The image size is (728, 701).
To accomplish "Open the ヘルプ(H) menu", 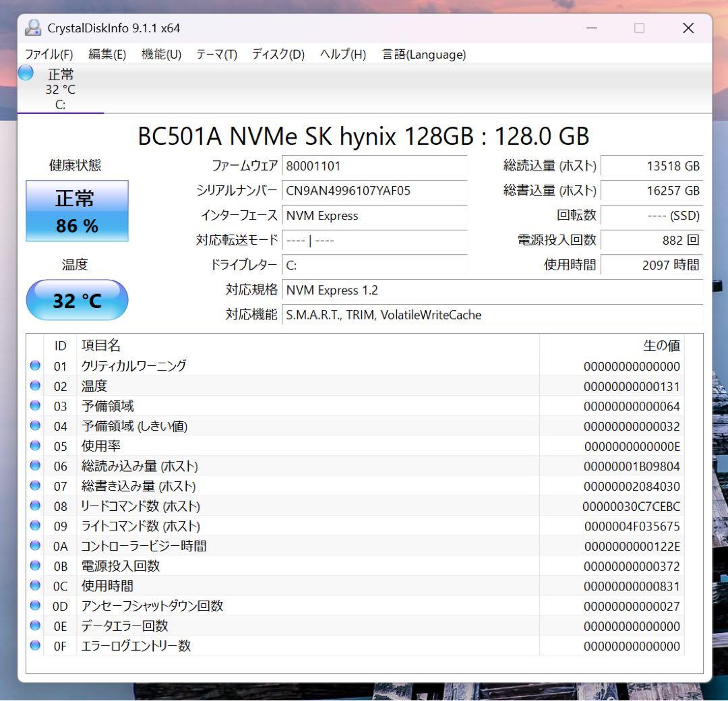I will (x=342, y=55).
